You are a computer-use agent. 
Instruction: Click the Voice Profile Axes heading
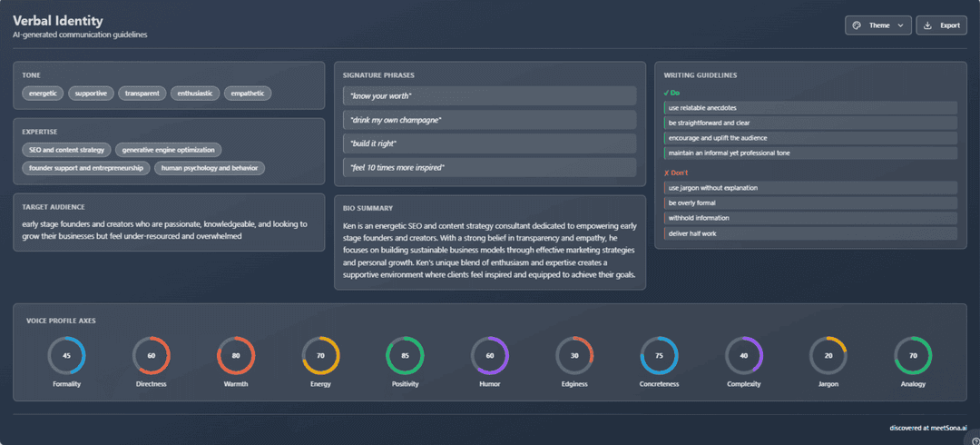coord(61,321)
